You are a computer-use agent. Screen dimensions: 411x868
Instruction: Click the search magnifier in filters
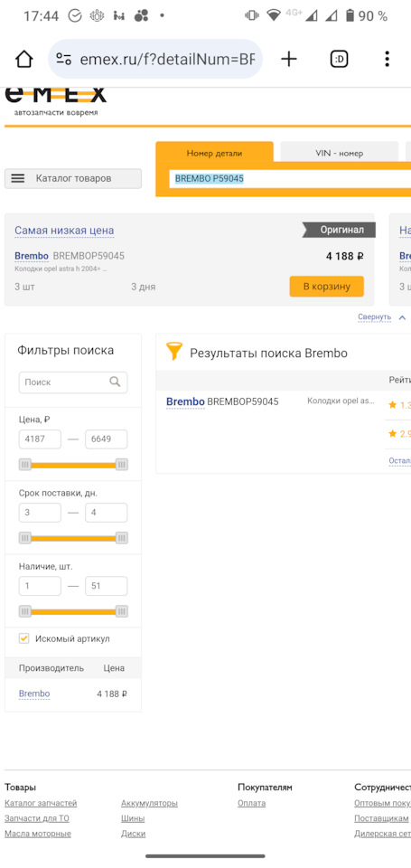(115, 382)
